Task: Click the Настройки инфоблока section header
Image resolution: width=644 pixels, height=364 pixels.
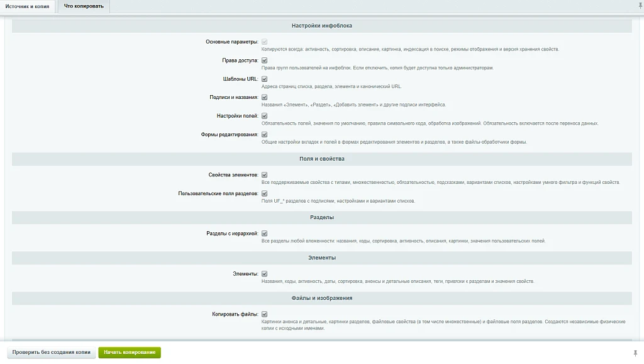Action: click(x=322, y=25)
